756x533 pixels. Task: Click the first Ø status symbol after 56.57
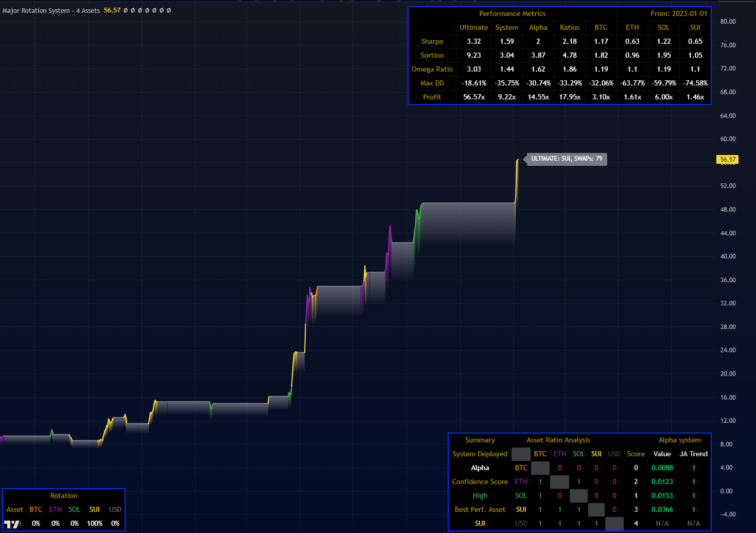[x=126, y=10]
